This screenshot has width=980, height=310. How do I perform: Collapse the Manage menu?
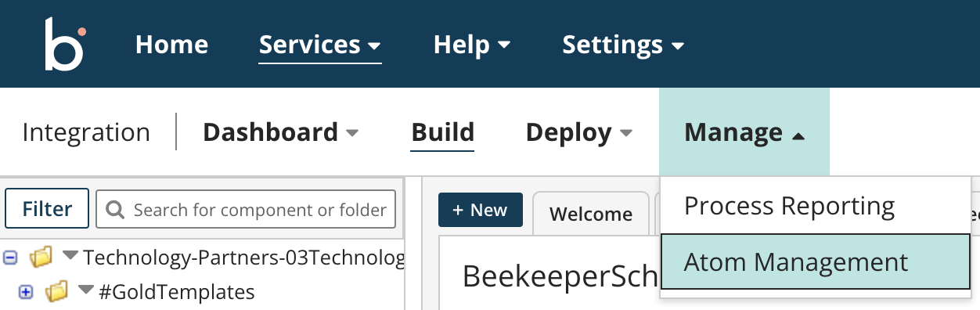pyautogui.click(x=744, y=132)
